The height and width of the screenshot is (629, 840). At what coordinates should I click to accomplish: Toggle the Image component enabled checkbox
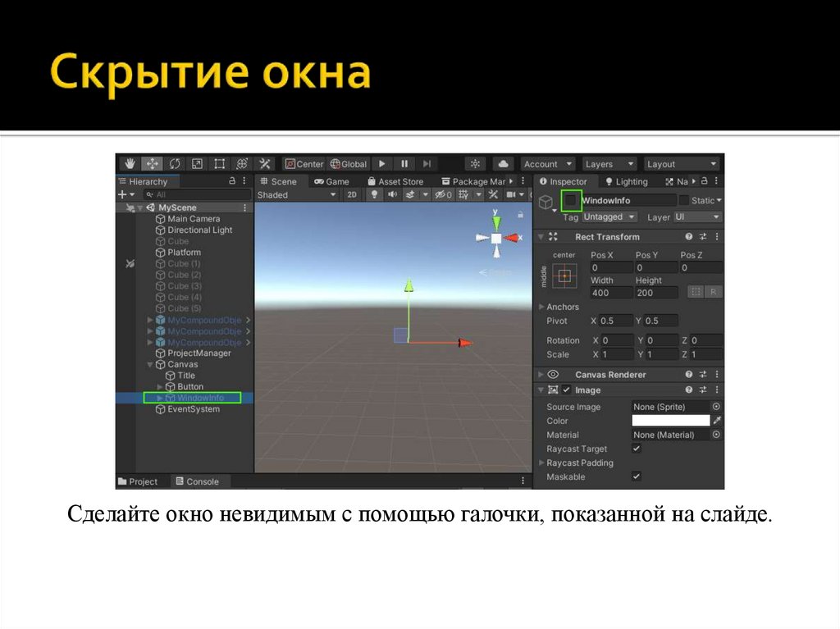[x=566, y=390]
